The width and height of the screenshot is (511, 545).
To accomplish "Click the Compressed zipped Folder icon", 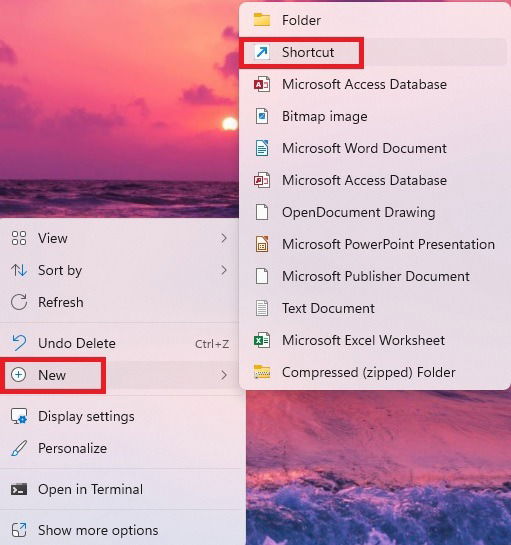I will pyautogui.click(x=262, y=372).
